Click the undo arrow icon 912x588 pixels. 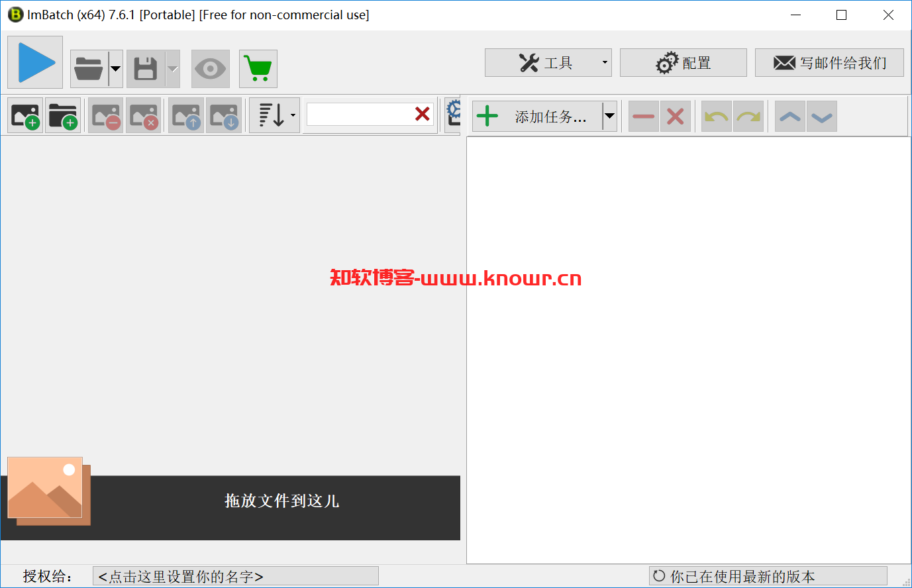point(716,117)
